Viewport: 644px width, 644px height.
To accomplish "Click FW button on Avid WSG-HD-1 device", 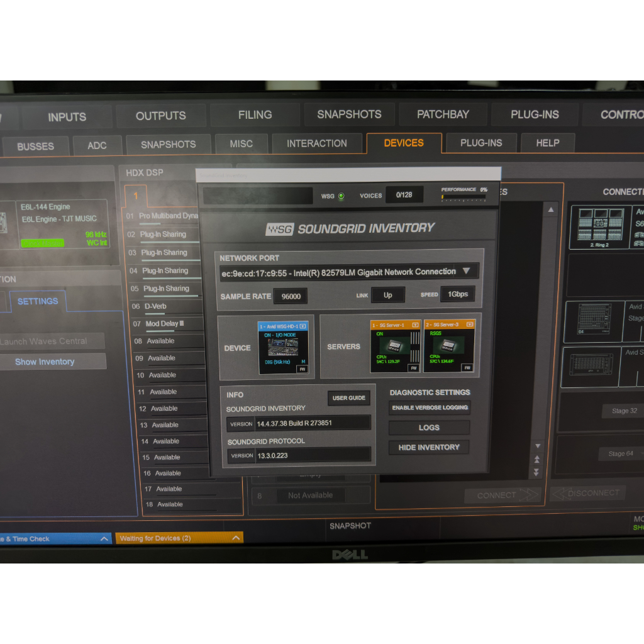I will pyautogui.click(x=303, y=369).
